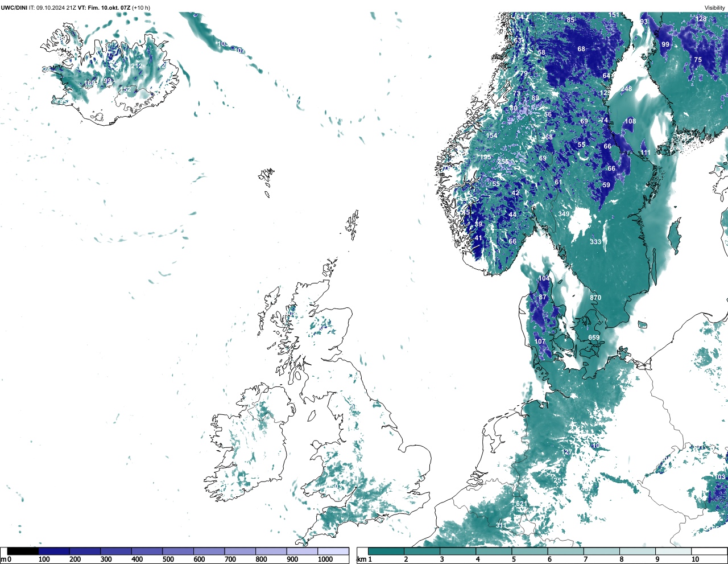
Task: Click the '108' visibility value
Action: click(630, 121)
